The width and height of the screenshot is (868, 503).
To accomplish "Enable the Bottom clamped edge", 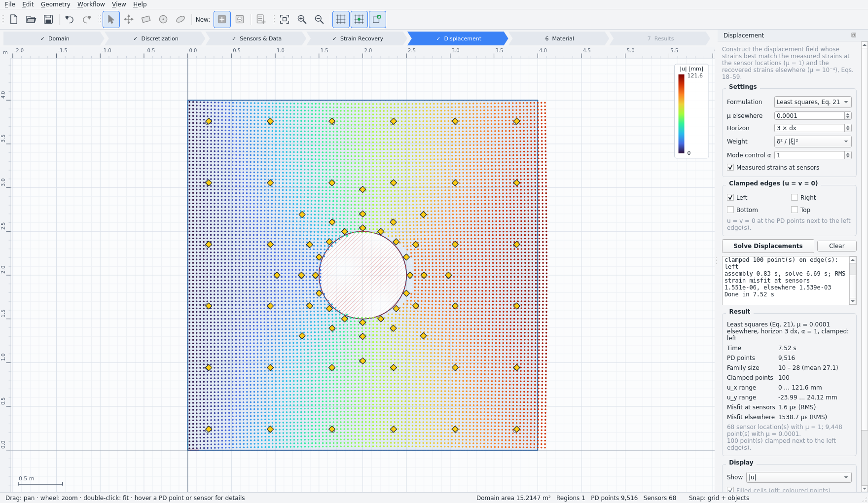I will click(730, 210).
